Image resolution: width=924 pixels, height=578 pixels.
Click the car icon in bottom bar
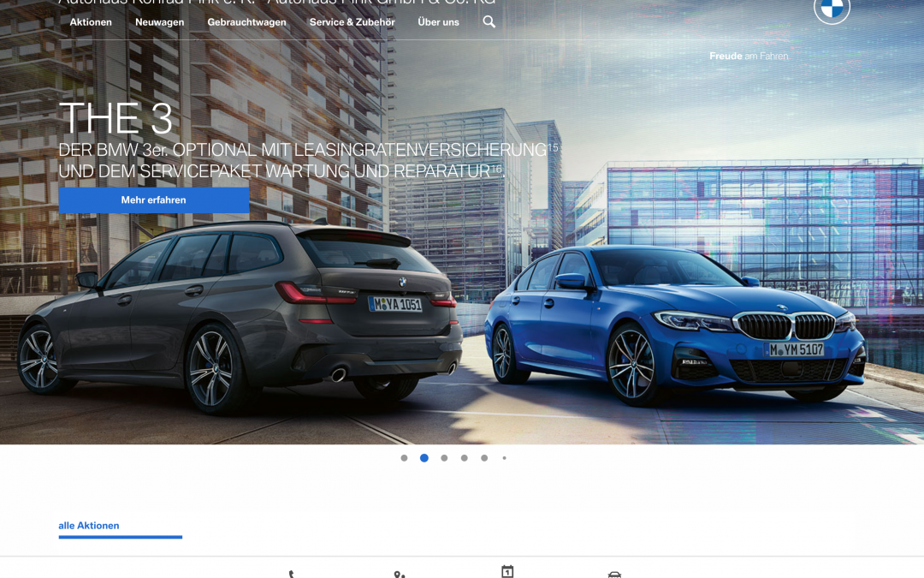pyautogui.click(x=614, y=574)
